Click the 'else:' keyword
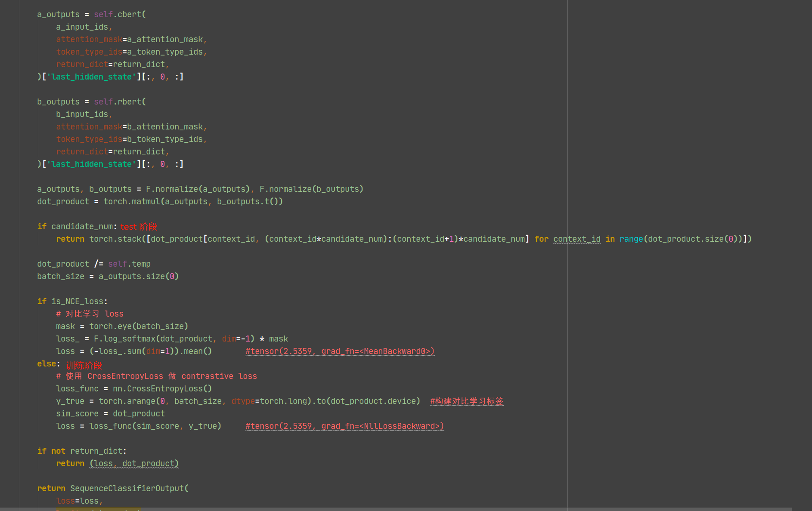Image resolution: width=812 pixels, height=511 pixels. (49, 364)
